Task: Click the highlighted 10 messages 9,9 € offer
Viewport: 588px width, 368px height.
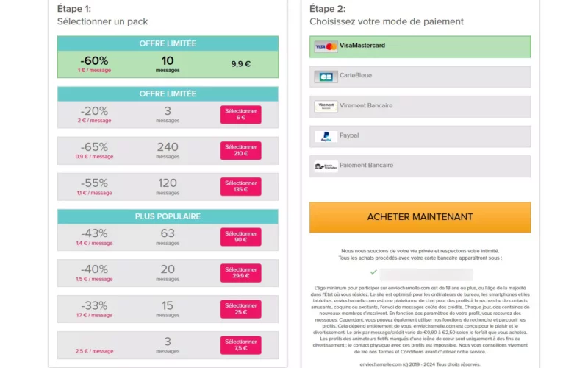Action: tap(168, 64)
